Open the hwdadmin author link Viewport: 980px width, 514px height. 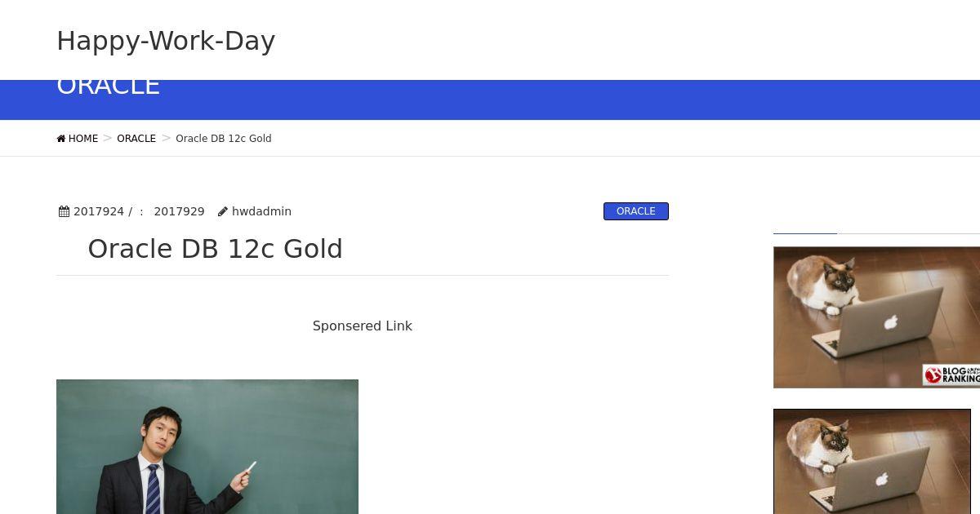click(261, 211)
